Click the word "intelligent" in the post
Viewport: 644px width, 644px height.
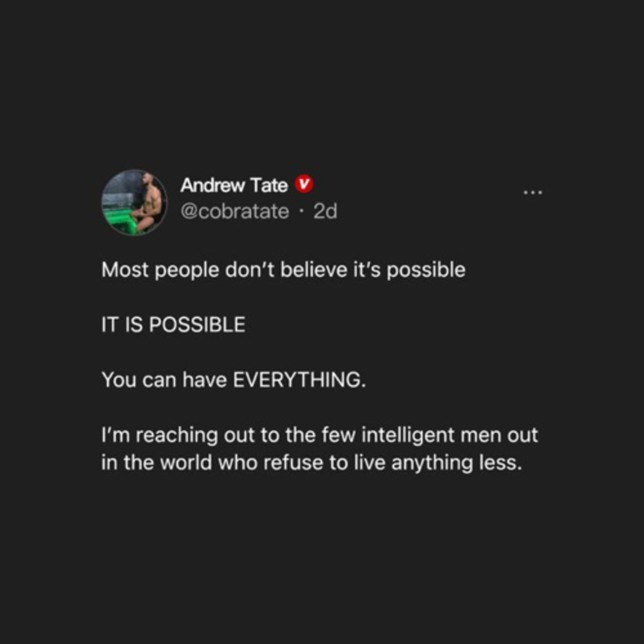pos(408,435)
